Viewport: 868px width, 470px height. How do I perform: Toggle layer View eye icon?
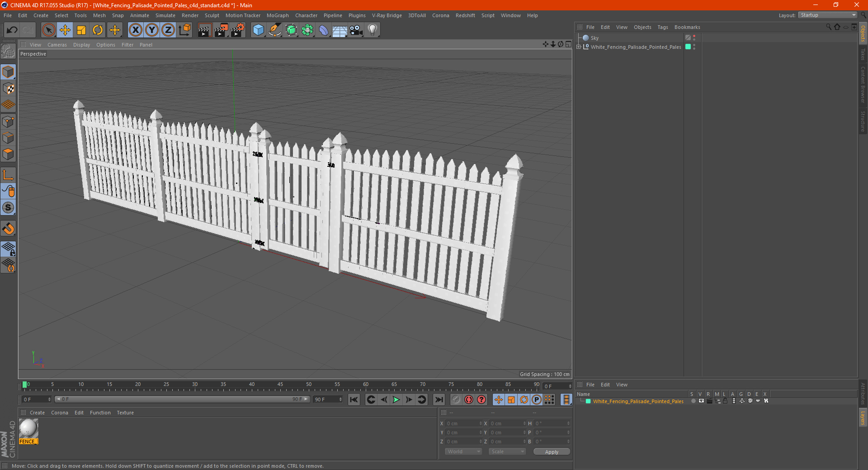701,401
